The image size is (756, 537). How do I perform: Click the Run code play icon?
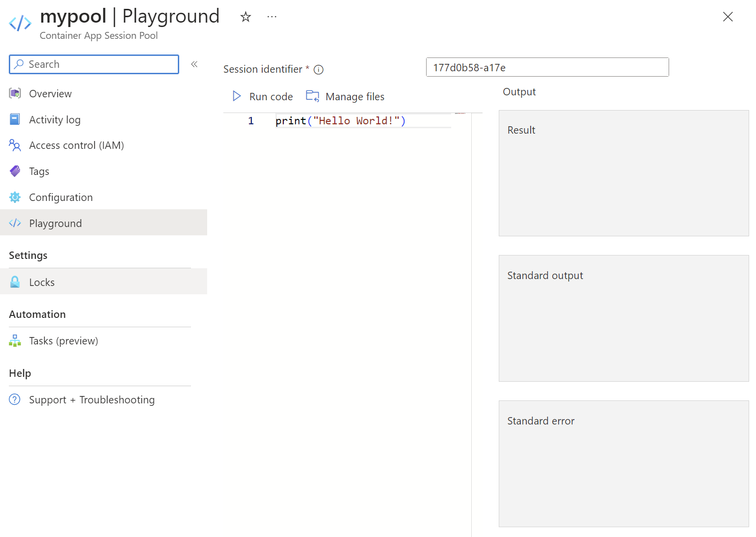pos(237,96)
